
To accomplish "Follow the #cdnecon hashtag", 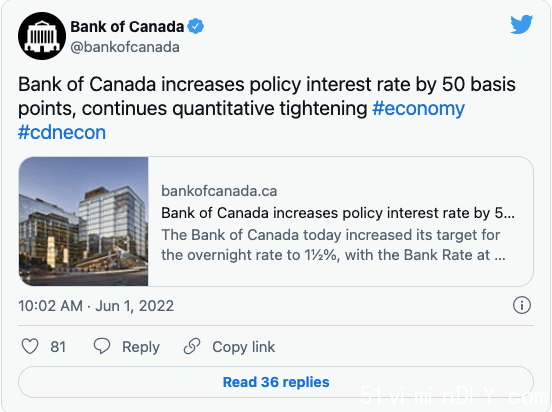I will (x=62, y=132).
